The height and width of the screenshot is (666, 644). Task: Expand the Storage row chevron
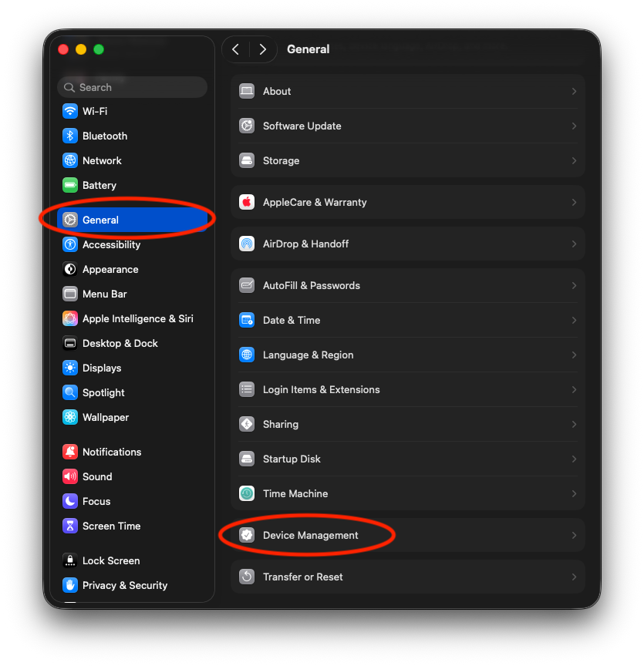point(574,160)
